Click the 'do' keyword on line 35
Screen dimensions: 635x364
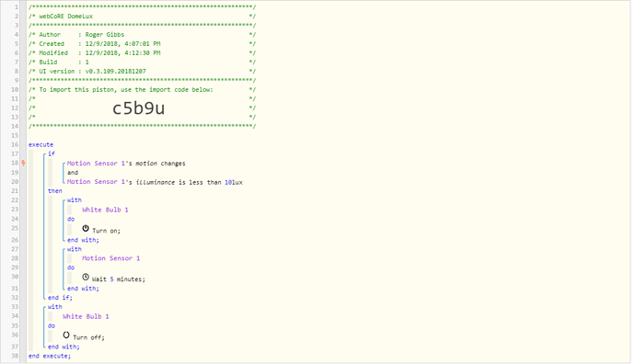click(52, 326)
